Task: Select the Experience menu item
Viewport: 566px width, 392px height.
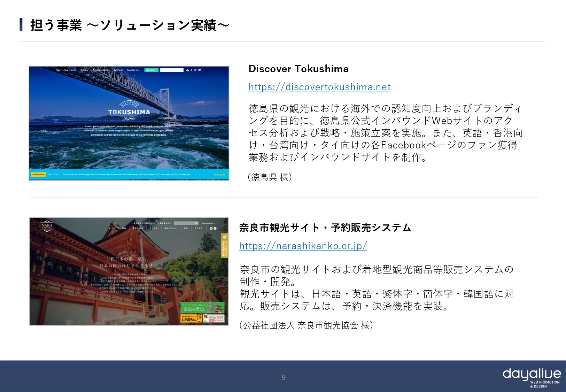Action: point(70,70)
